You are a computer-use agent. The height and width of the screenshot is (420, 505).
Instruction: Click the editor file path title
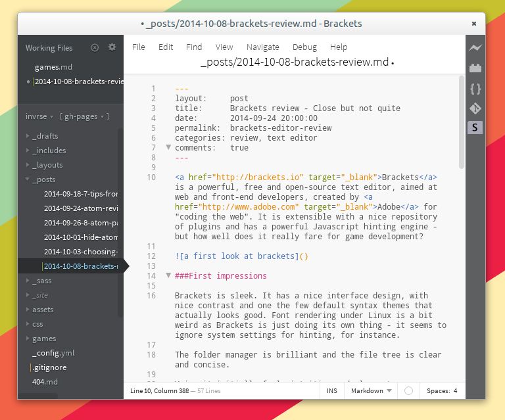(x=295, y=62)
